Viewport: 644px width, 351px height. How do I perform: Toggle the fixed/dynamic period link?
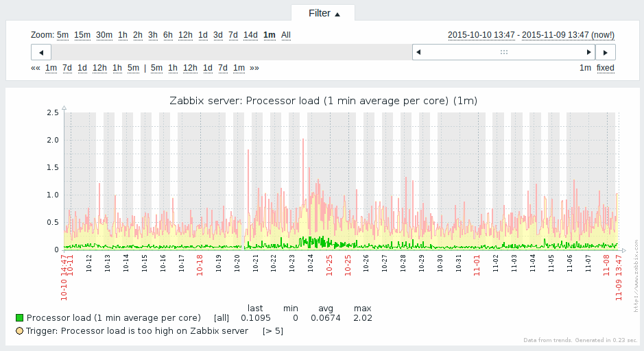tap(606, 68)
